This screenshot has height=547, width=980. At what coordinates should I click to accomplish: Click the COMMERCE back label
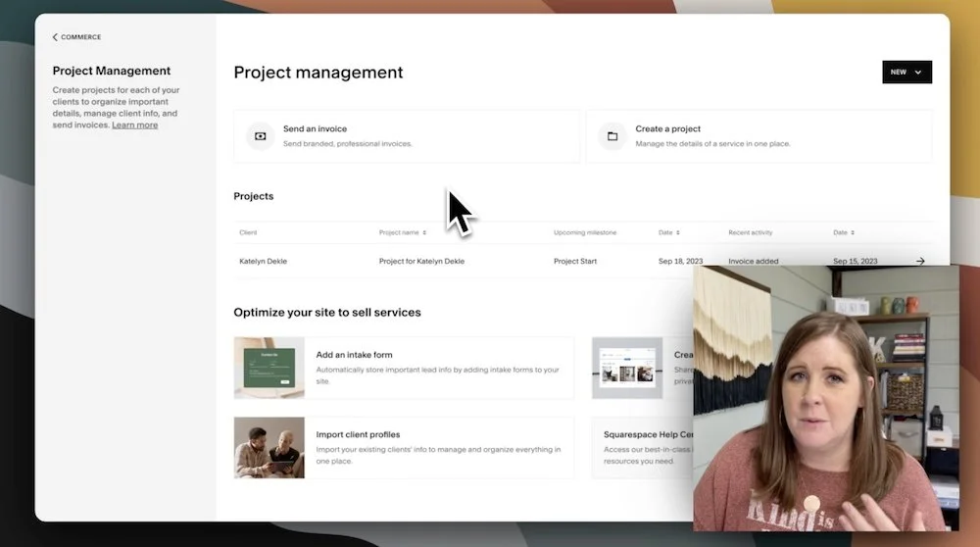click(x=80, y=37)
